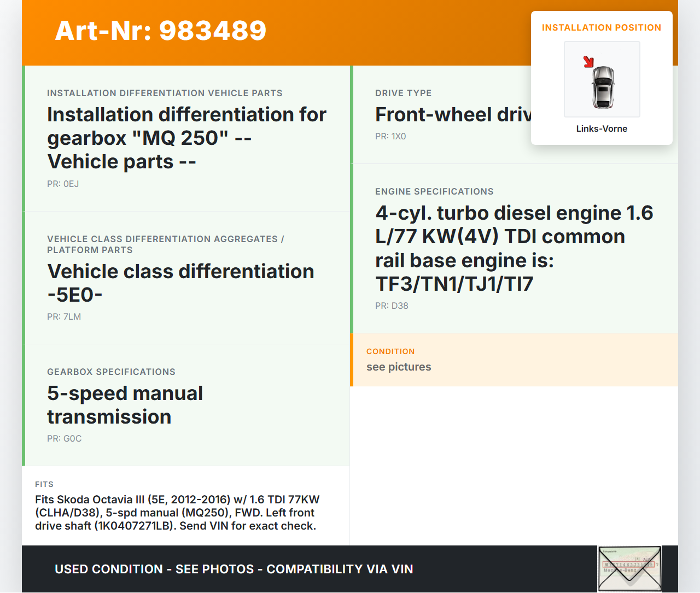Click the Fits Skoda Octavia III description
Viewport: 700px width, 593px height.
(177, 513)
